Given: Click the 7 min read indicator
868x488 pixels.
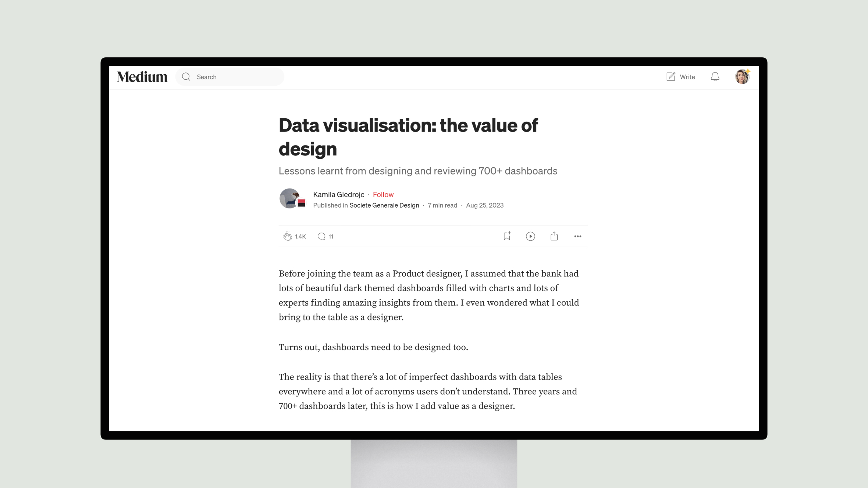Looking at the screenshot, I should [x=442, y=205].
